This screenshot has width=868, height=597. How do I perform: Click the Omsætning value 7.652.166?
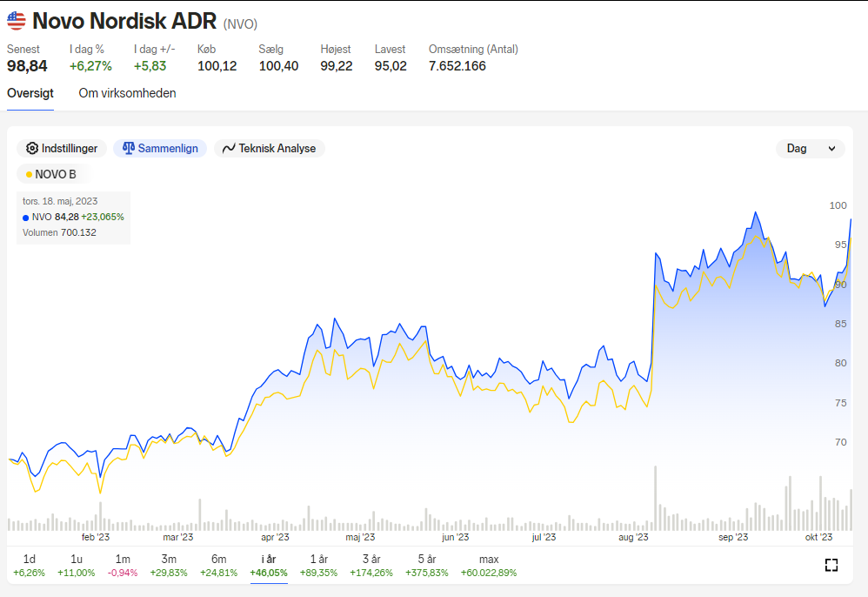(457, 66)
